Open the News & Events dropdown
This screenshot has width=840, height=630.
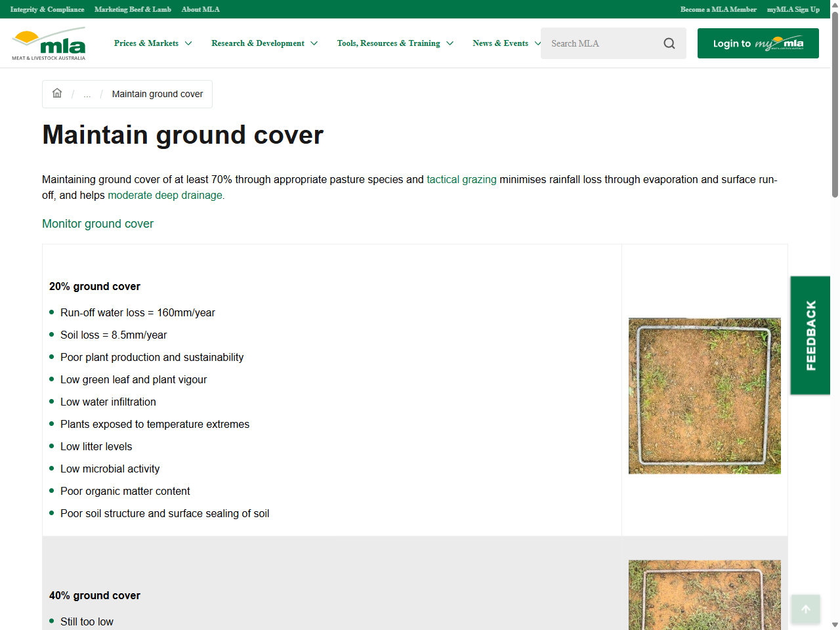(x=501, y=43)
